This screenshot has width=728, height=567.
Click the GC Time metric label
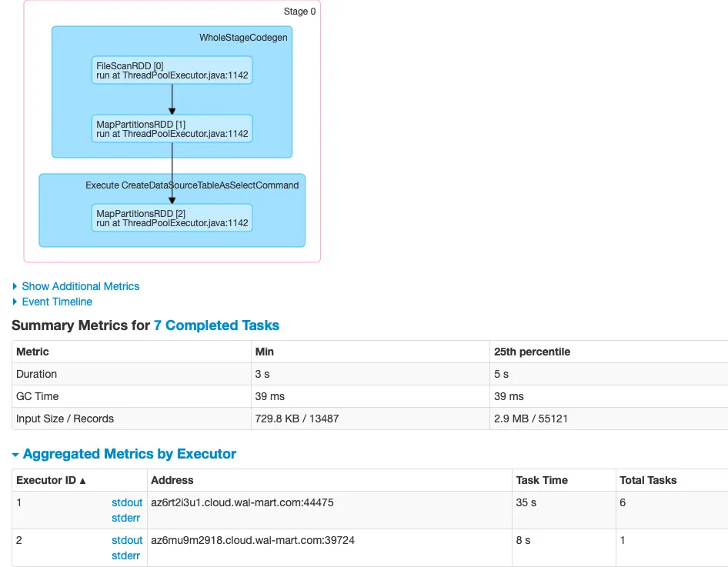pos(37,396)
